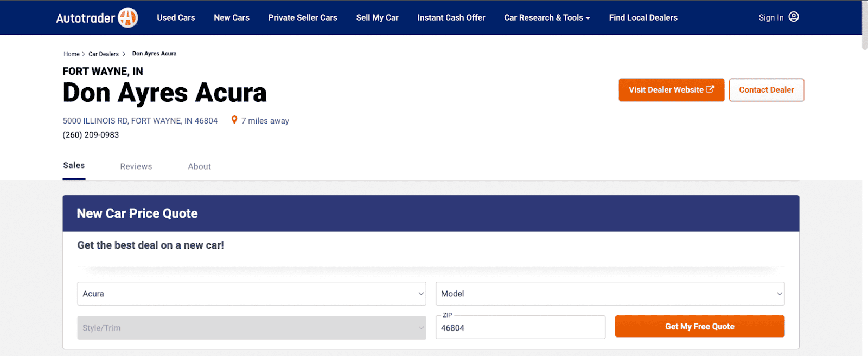Click the FORT WAYNE, IN text
The width and height of the screenshot is (868, 356).
pyautogui.click(x=103, y=72)
